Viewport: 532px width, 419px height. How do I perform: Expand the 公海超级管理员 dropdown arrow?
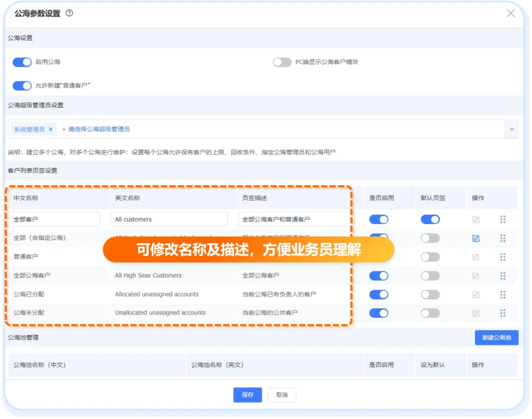(x=511, y=129)
